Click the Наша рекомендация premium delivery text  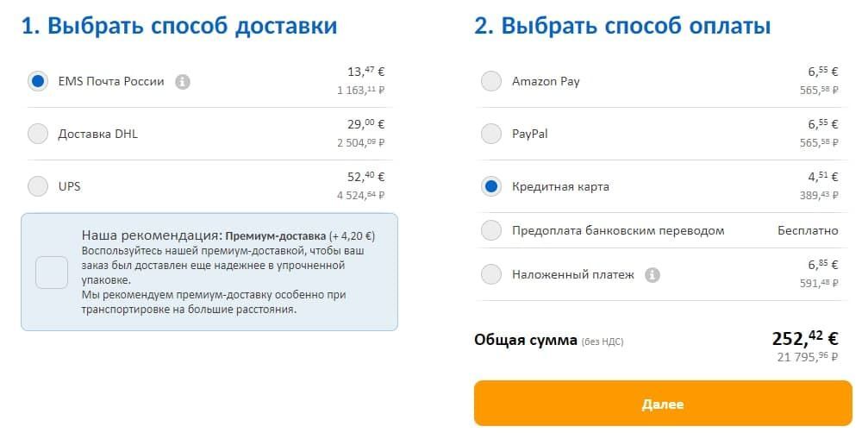tap(228, 235)
